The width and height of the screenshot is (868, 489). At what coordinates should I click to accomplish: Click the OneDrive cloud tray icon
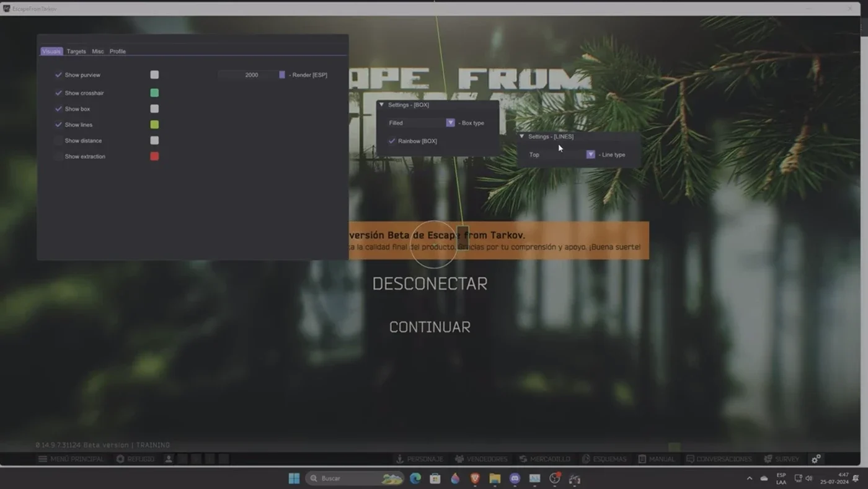[764, 478]
